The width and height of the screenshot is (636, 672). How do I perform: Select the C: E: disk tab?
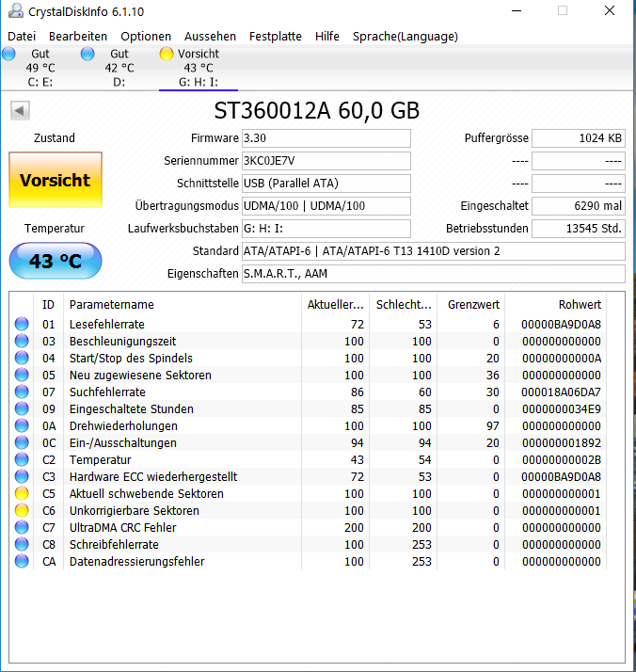click(40, 68)
